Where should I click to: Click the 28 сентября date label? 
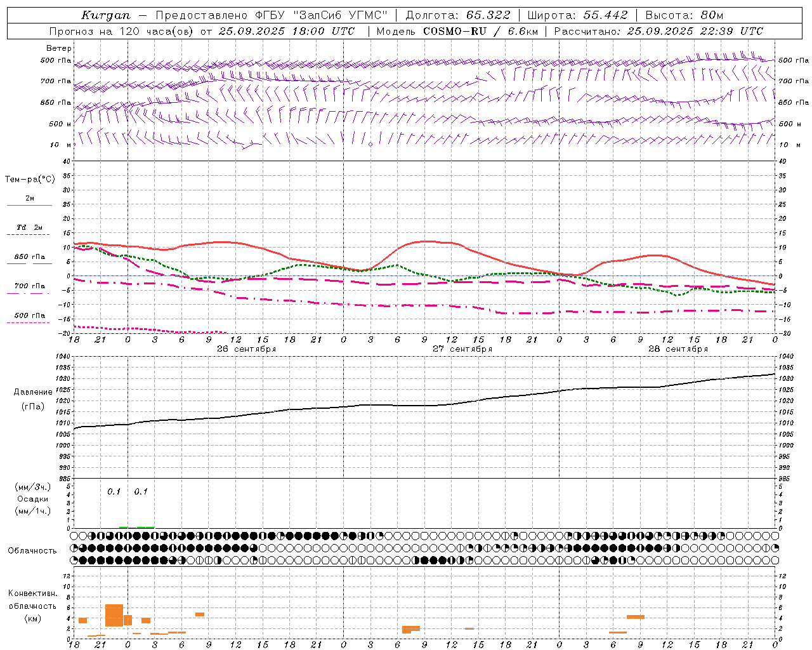pos(678,349)
